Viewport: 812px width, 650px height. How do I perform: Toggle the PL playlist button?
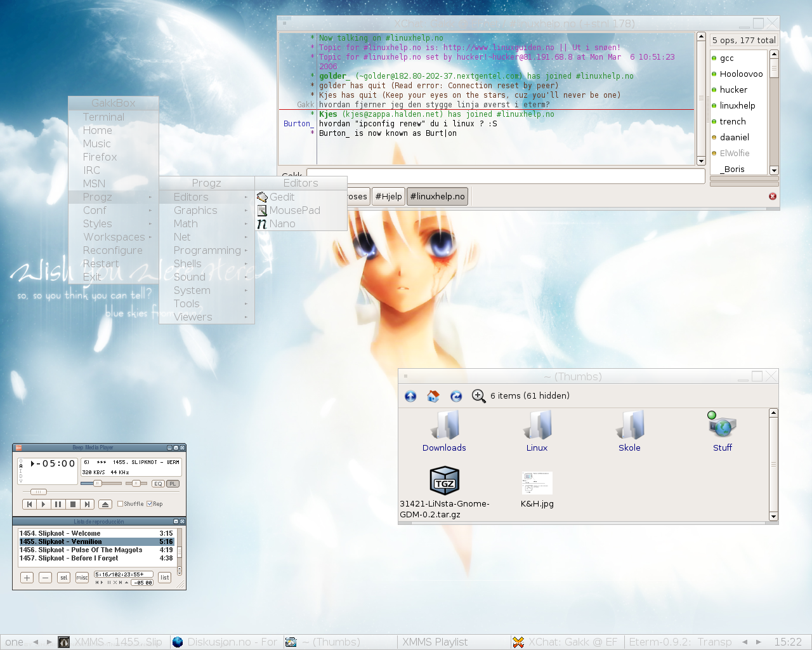tap(173, 484)
